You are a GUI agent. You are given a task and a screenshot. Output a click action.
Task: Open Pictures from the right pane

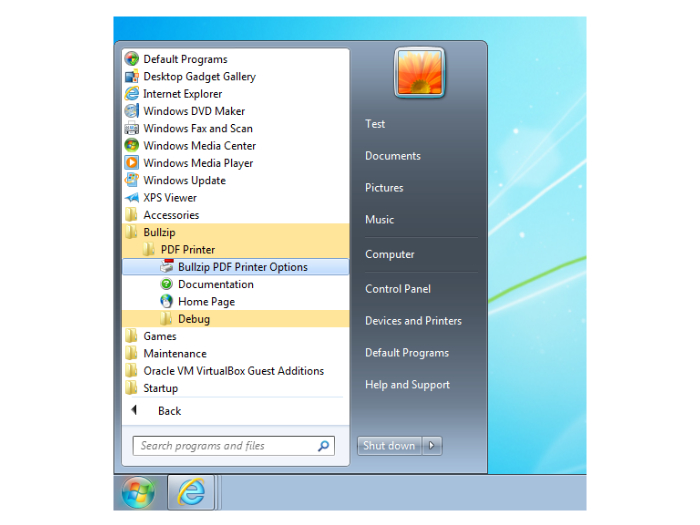[x=384, y=188]
